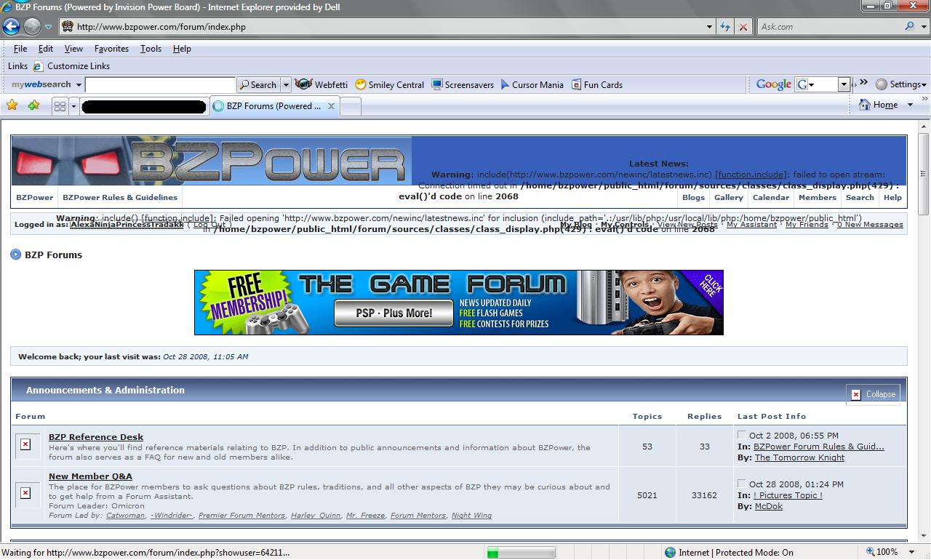Open the Tools menu
The width and height of the screenshot is (931, 560).
pos(151,49)
